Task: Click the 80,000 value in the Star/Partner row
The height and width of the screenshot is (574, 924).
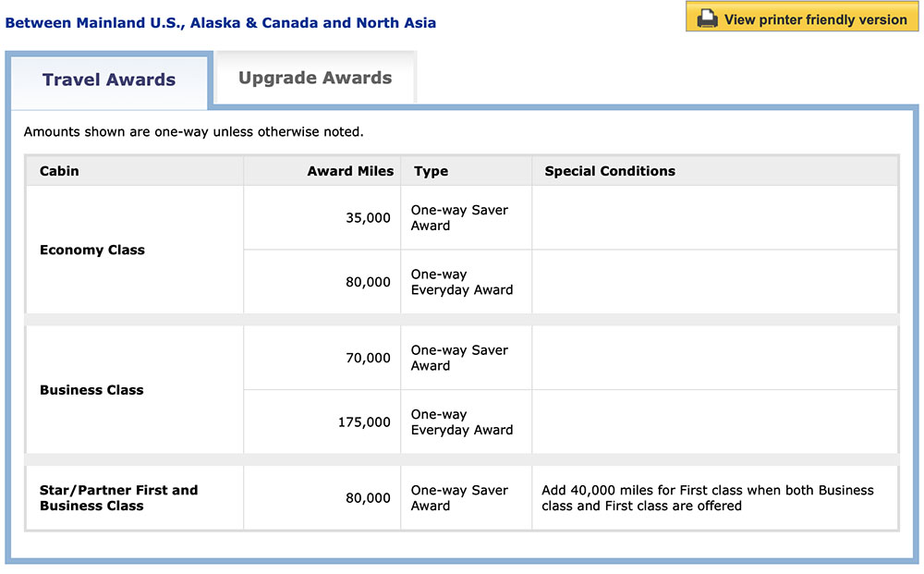Action: click(x=368, y=498)
